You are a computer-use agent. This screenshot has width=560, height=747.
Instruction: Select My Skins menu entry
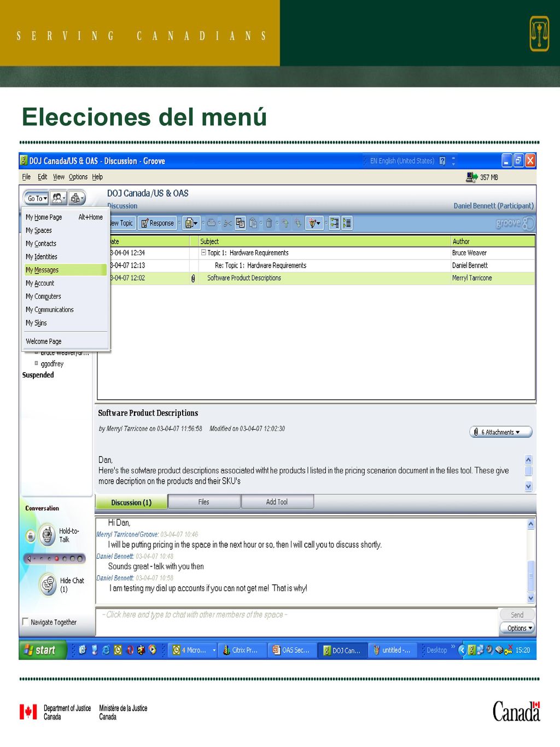tap(65, 323)
